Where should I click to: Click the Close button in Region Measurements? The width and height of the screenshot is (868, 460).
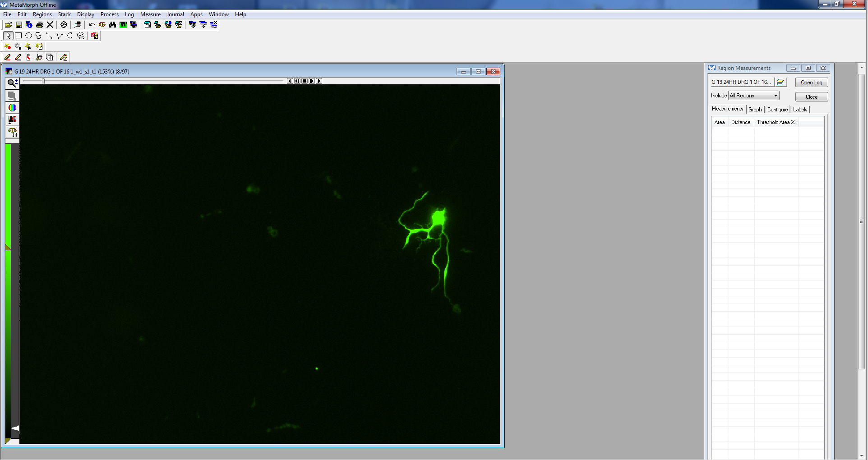click(812, 97)
